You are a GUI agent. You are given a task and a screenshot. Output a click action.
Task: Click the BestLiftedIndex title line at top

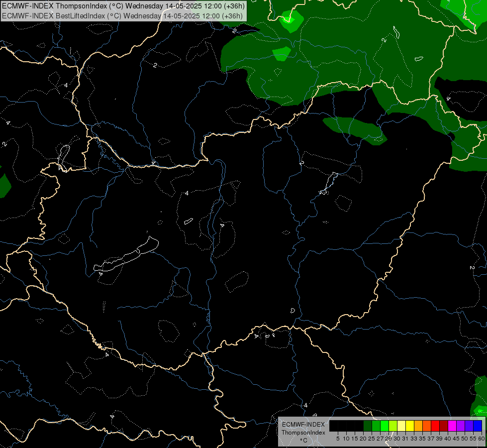[x=122, y=16]
